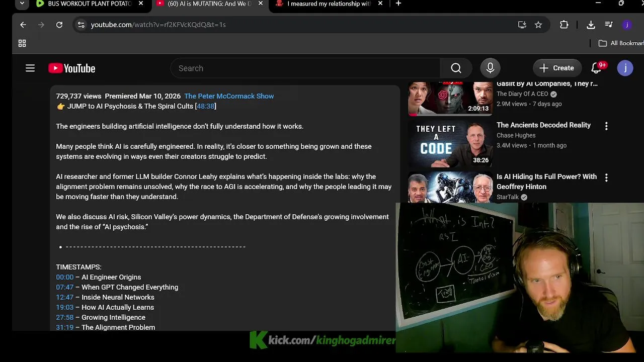Open YouTube guide hamburger menu
The image size is (644, 362).
[30, 68]
